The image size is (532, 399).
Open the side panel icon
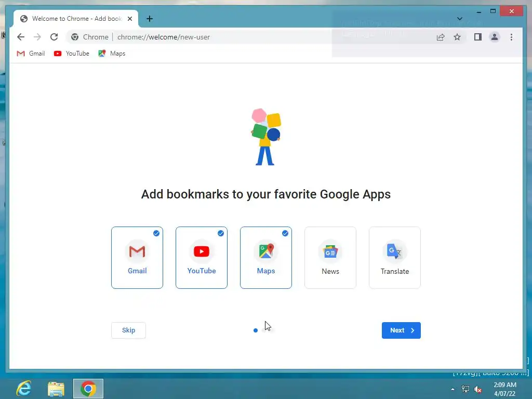(x=478, y=37)
